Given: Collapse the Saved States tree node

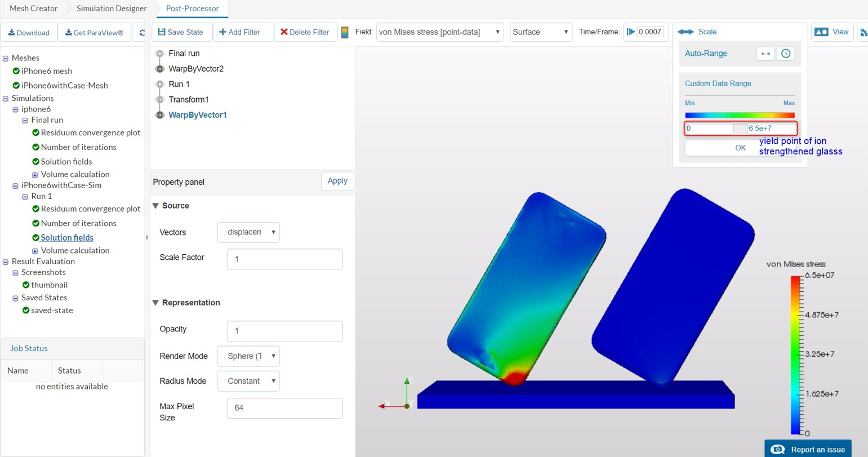Looking at the screenshot, I should (15, 298).
